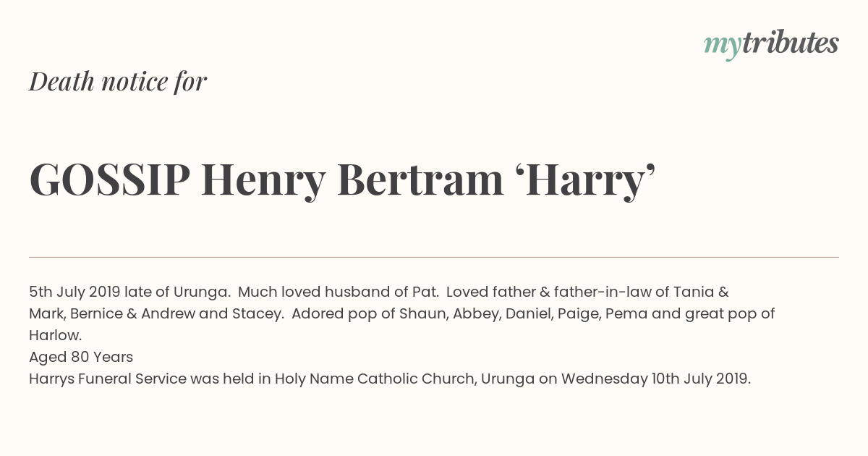This screenshot has width=868, height=456.
Task: Click the date "5th July 2019"
Action: (75, 292)
